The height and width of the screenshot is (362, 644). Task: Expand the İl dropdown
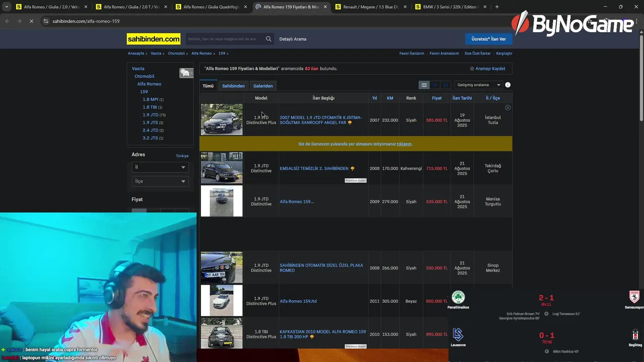coord(160,167)
